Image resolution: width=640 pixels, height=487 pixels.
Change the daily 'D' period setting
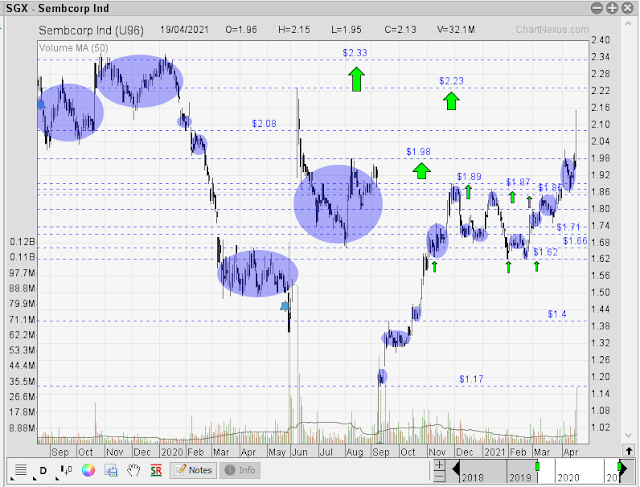point(43,471)
